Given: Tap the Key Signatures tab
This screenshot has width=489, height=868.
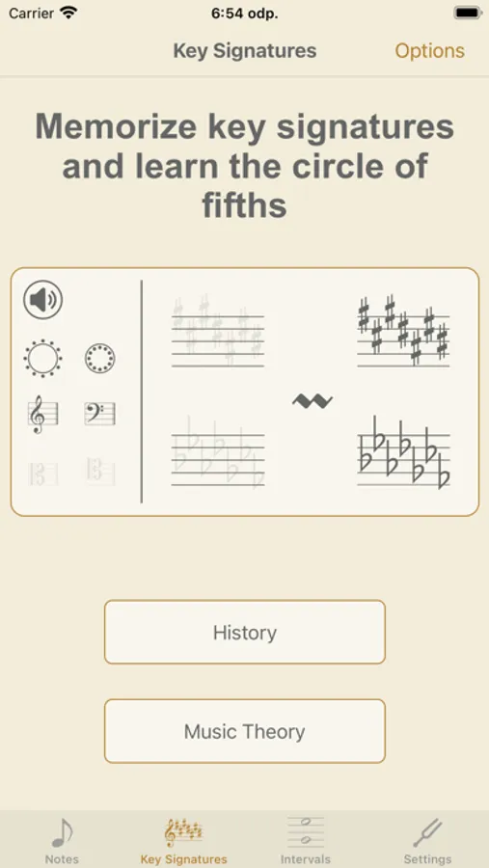Looking at the screenshot, I should pos(183,841).
